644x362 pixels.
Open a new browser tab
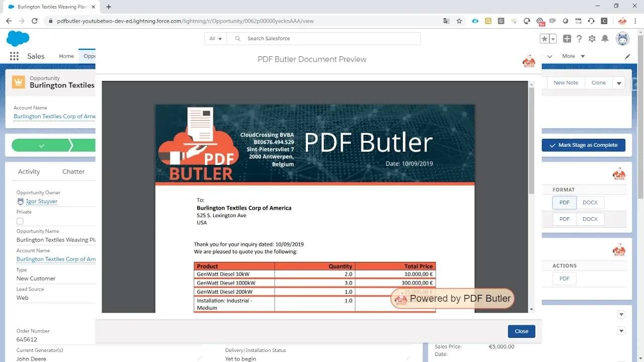tap(109, 7)
